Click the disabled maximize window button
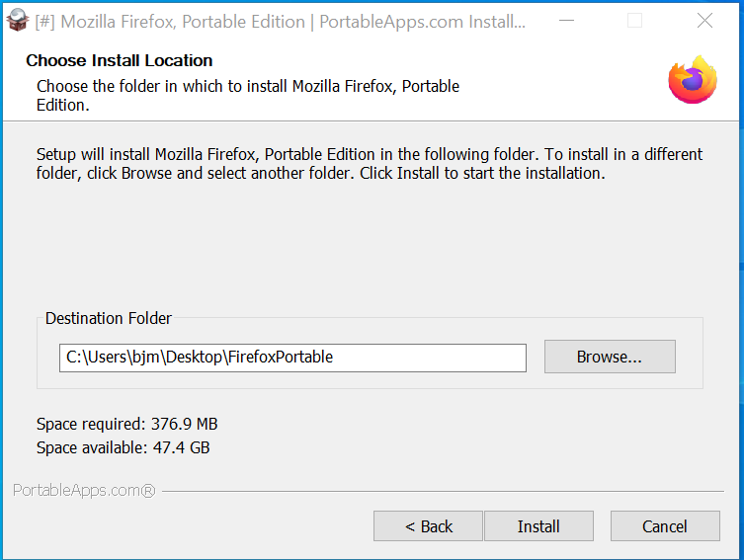The image size is (744, 560). (634, 21)
